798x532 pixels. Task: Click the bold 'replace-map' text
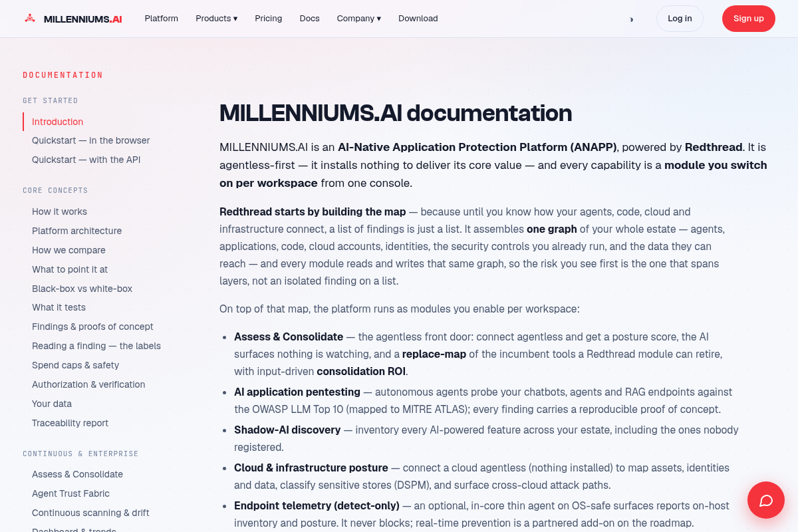tap(434, 354)
